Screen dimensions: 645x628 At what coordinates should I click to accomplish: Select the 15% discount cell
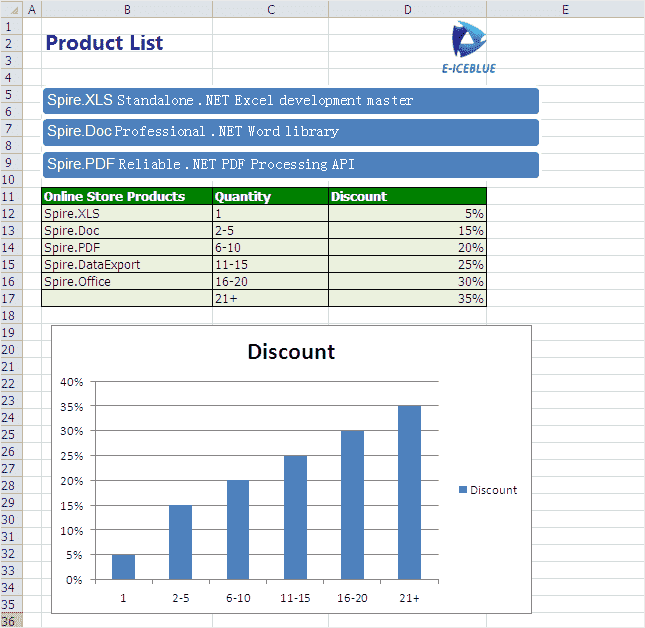407,230
